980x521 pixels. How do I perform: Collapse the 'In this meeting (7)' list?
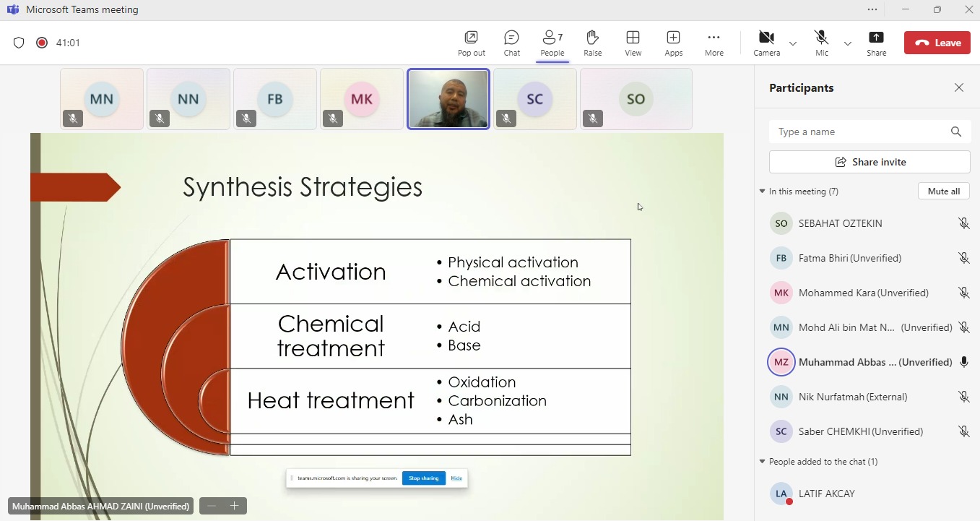coord(762,191)
